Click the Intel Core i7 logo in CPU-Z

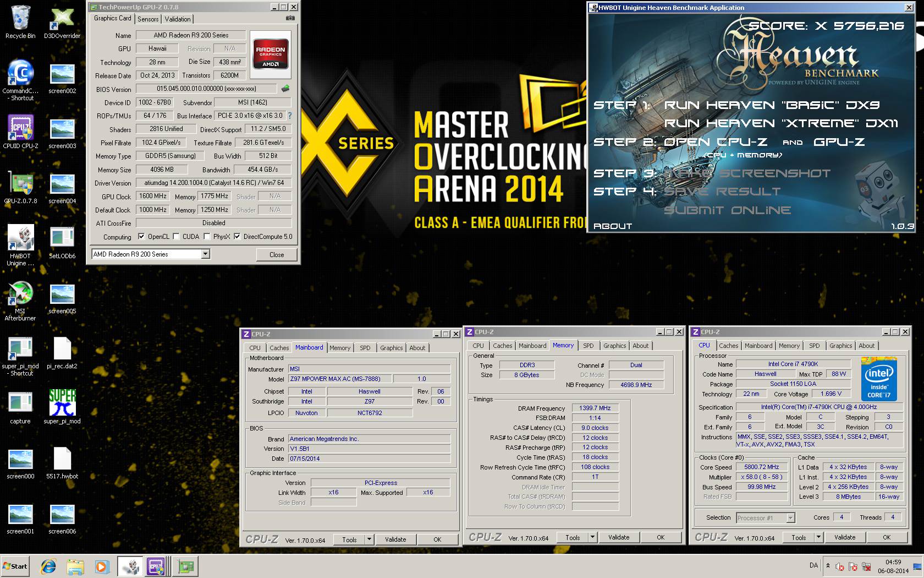tap(879, 380)
